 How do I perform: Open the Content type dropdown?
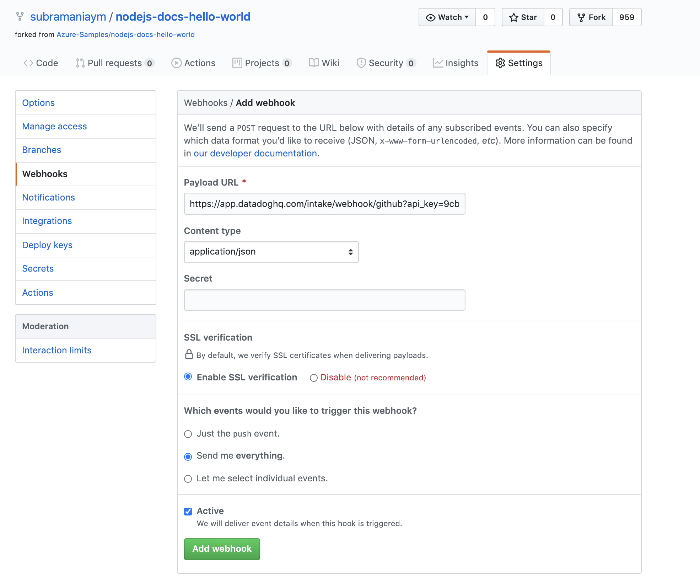click(x=271, y=252)
